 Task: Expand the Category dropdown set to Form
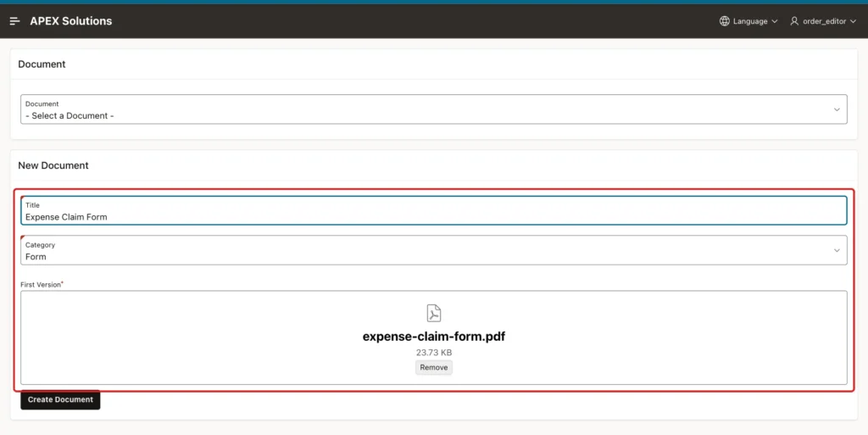(434, 250)
